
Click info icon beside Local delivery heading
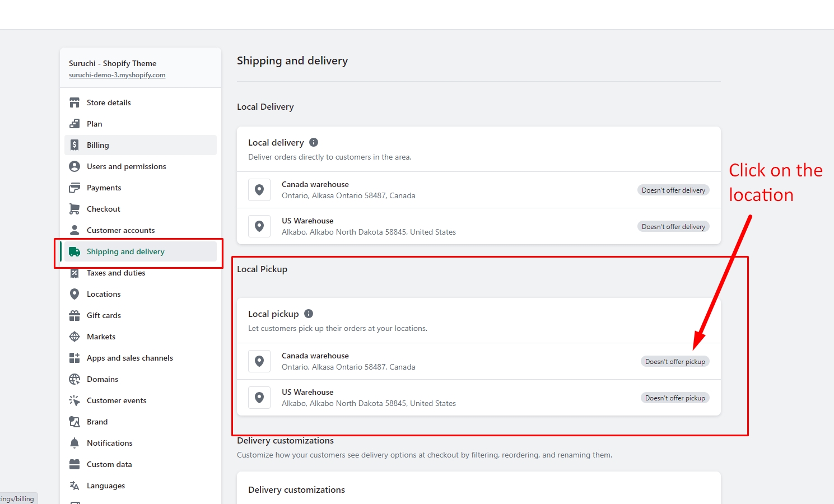click(314, 142)
